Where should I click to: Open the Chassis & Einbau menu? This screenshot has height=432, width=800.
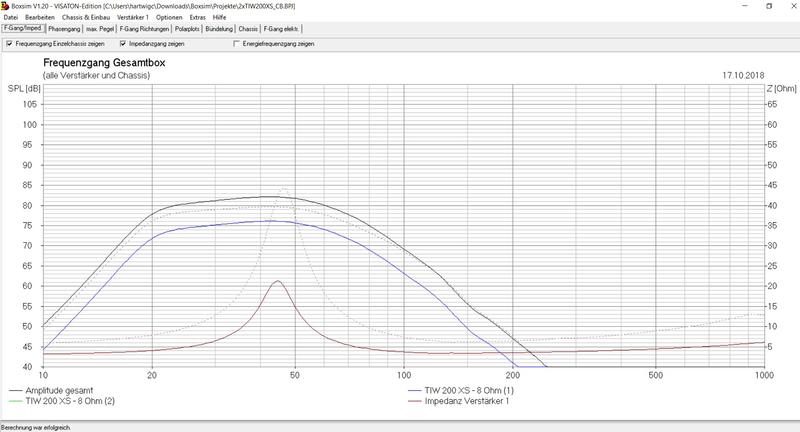pos(86,17)
